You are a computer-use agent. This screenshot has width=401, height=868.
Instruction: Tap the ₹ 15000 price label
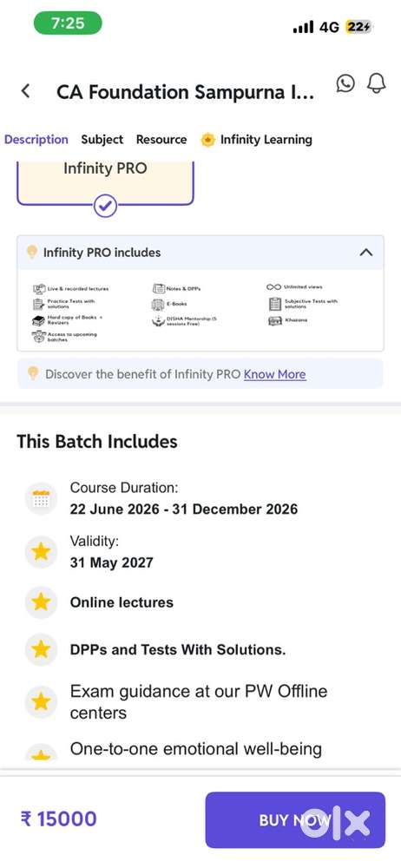(58, 819)
